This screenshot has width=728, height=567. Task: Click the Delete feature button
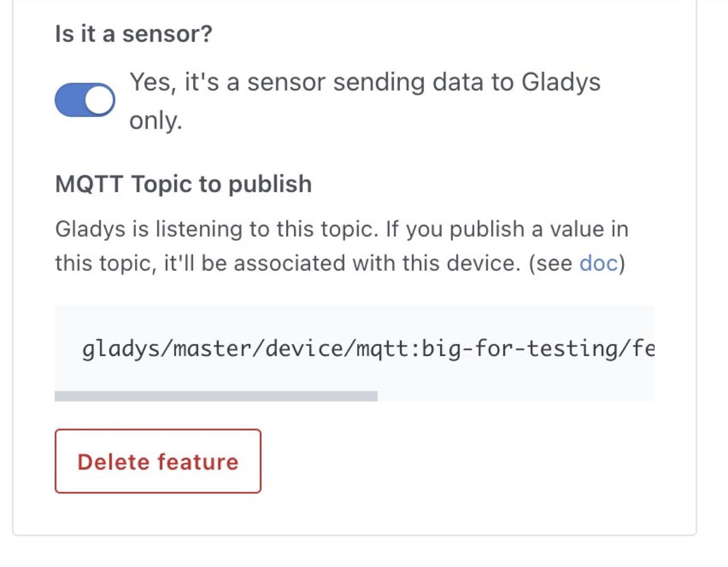[158, 461]
